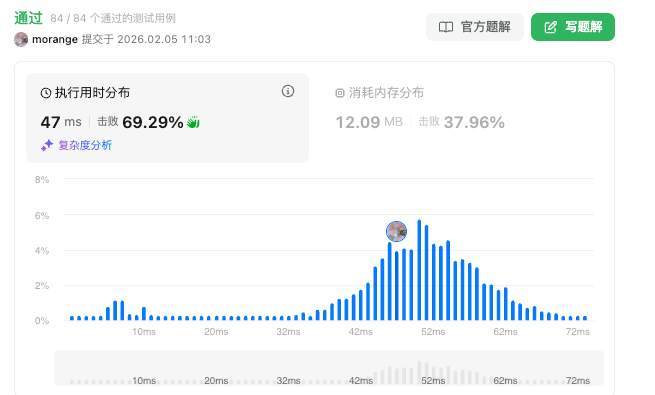The image size is (655, 395).
Task: Click the 47 ms runtime value
Action: [61, 122]
